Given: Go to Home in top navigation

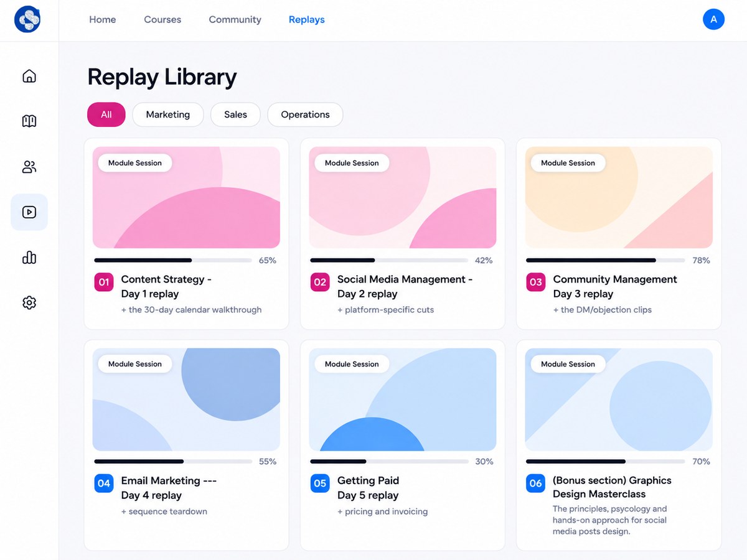Looking at the screenshot, I should tap(102, 19).
